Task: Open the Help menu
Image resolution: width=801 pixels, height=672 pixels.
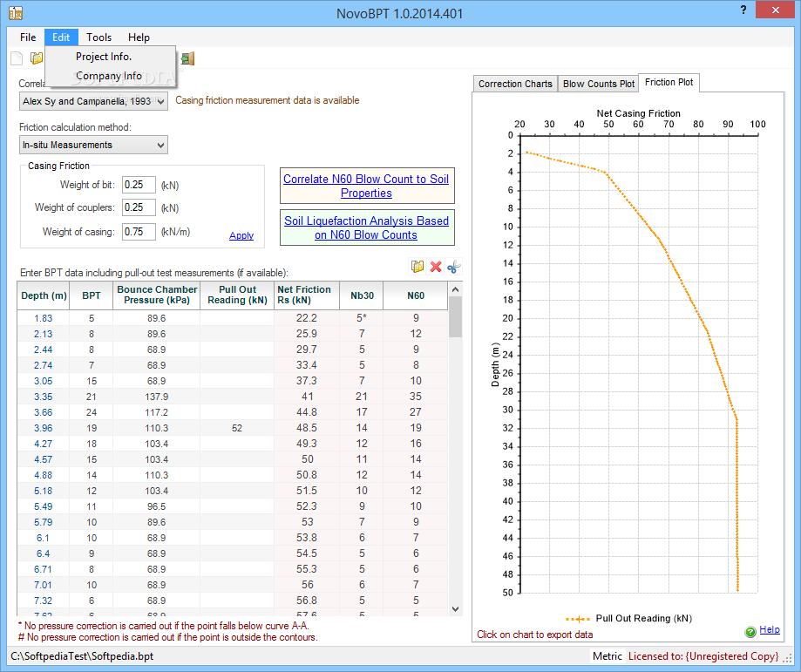Action: [139, 37]
